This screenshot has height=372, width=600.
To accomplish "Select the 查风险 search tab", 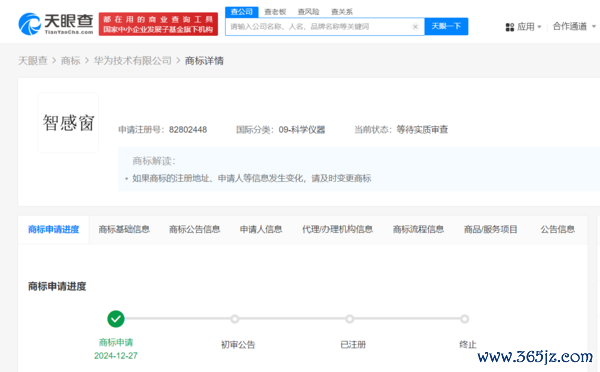I will pyautogui.click(x=308, y=12).
